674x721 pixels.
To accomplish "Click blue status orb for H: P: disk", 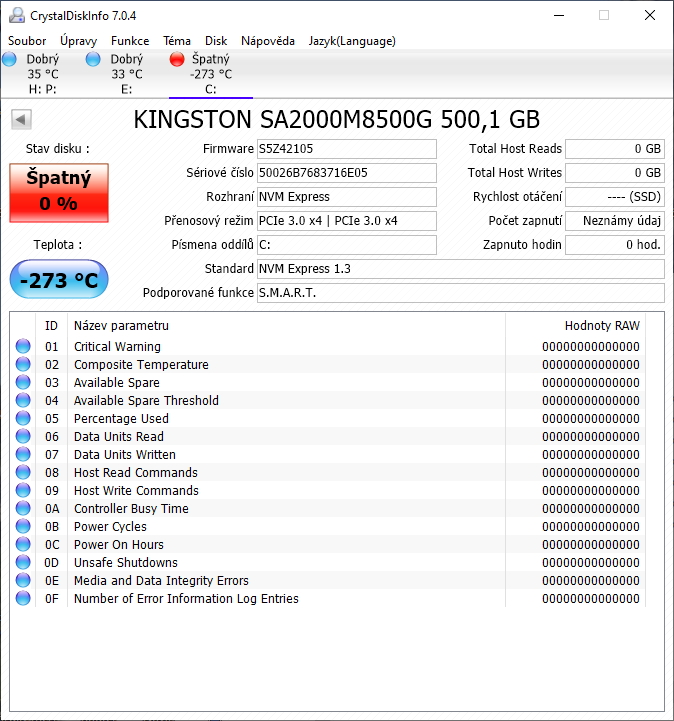I will 9,59.
